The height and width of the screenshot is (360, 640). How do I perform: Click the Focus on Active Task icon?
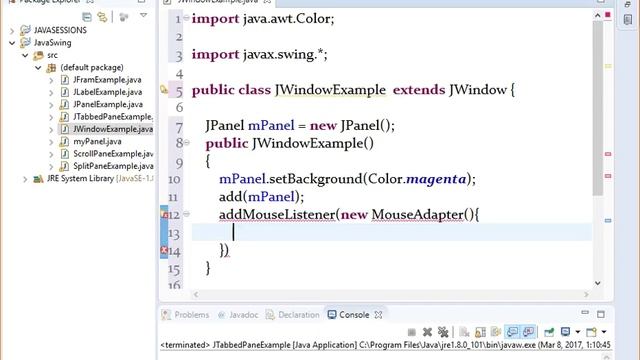[x=124, y=17]
